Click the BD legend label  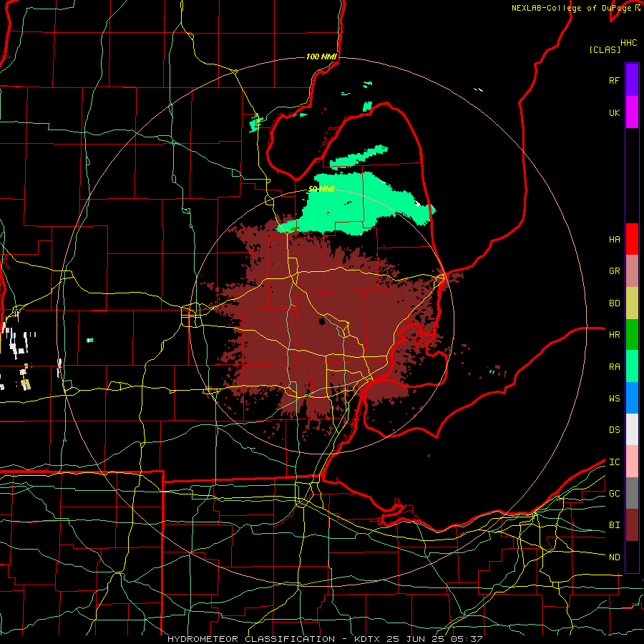(x=614, y=303)
